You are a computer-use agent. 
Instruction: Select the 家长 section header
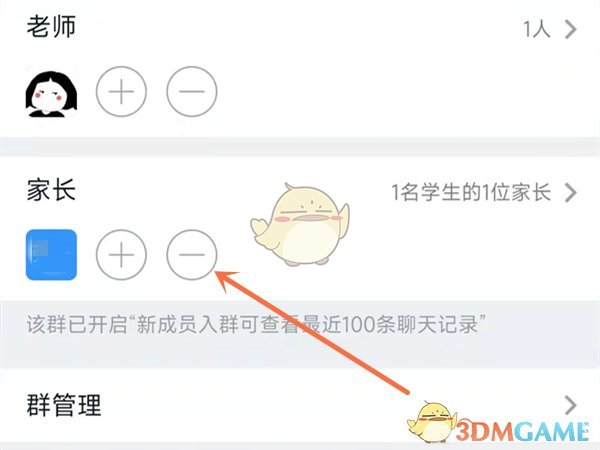pyautogui.click(x=51, y=190)
